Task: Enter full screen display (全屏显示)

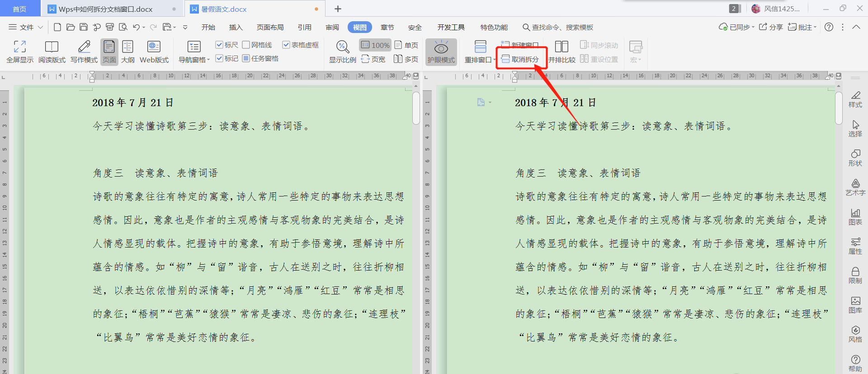Action: (20, 51)
